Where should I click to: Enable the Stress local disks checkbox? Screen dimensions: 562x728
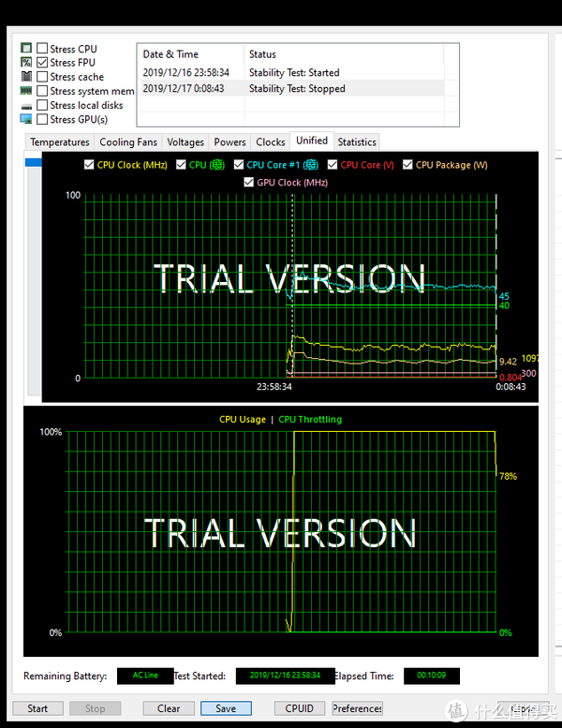(42, 105)
